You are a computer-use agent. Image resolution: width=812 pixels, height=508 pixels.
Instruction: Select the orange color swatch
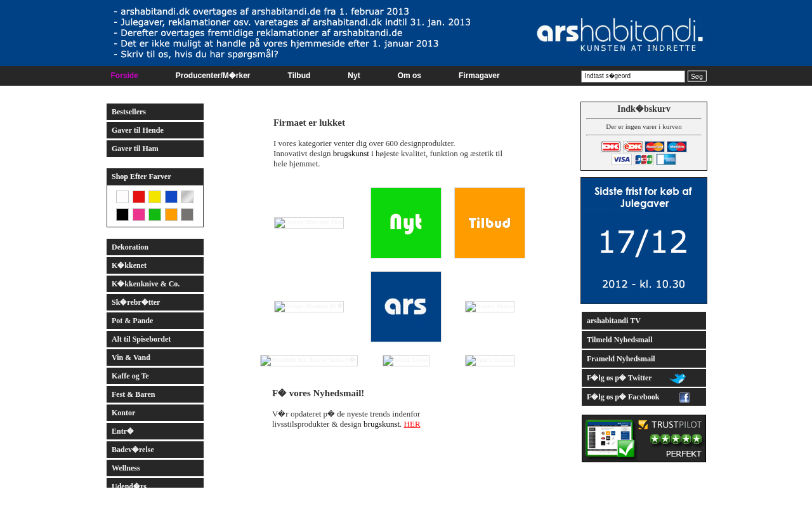pos(171,215)
